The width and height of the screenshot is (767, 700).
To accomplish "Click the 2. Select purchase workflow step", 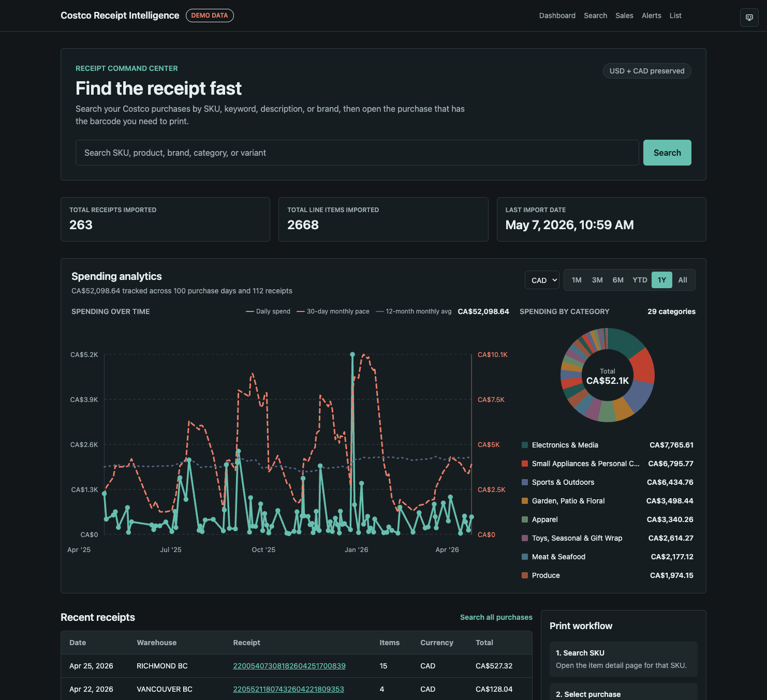I will 623,692.
